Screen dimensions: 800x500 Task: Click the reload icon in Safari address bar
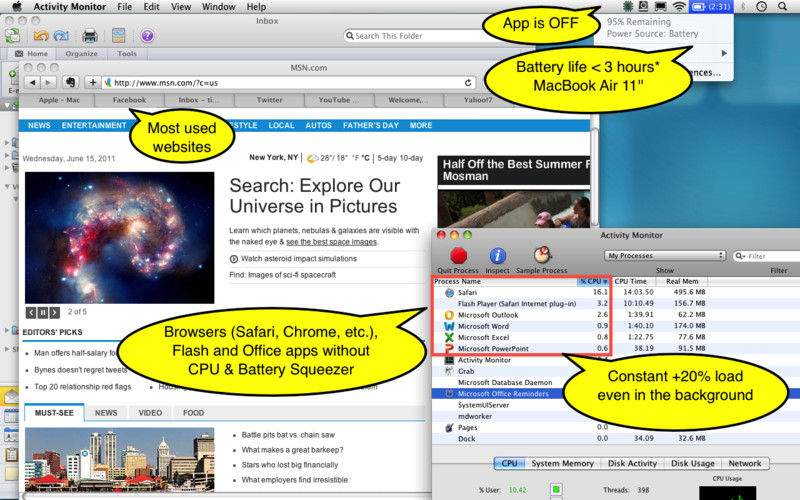tap(468, 83)
